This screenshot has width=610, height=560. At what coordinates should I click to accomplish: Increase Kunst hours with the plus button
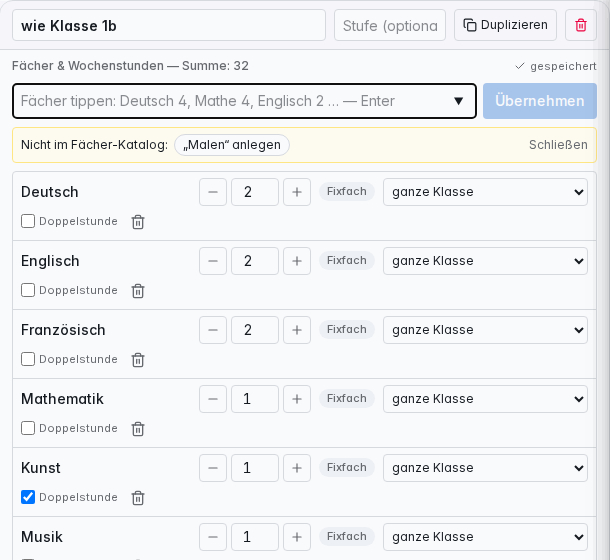(297, 468)
